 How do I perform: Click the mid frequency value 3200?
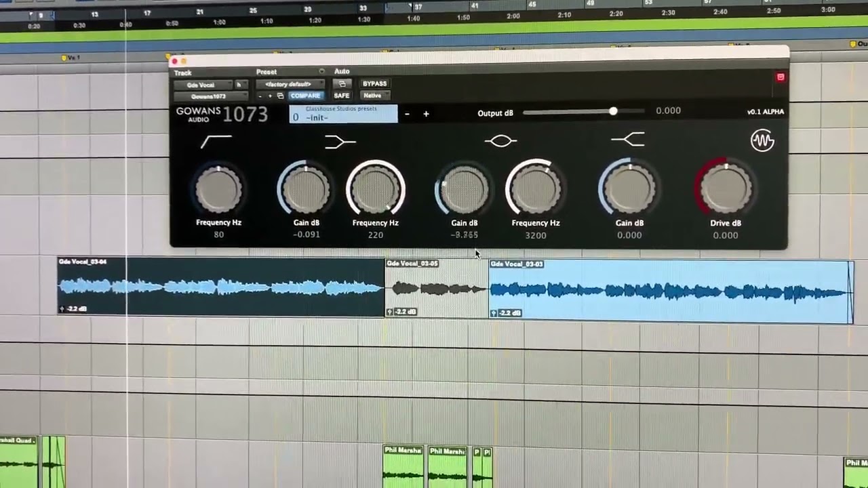tap(535, 235)
